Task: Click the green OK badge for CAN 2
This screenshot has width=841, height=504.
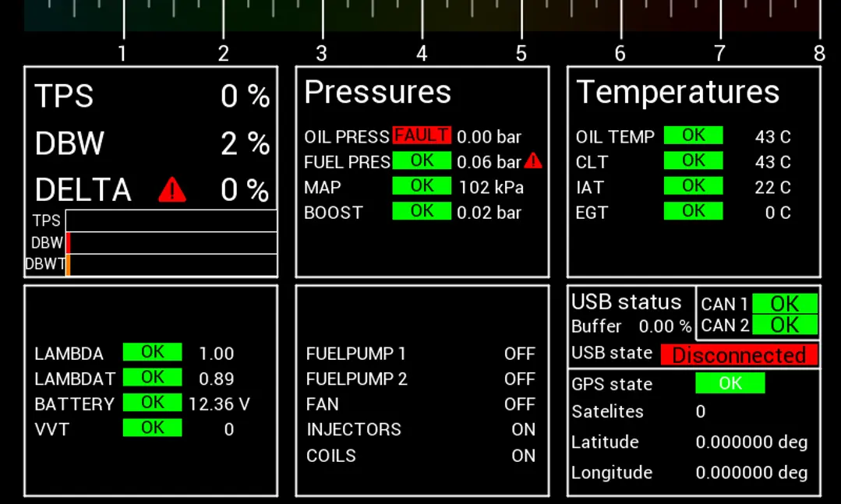Action: click(784, 325)
